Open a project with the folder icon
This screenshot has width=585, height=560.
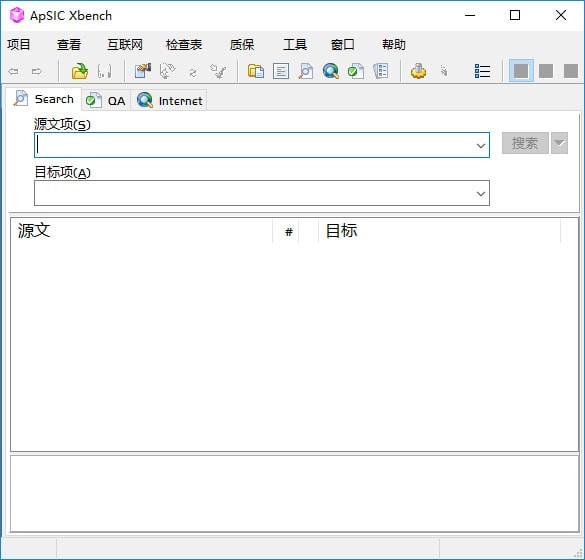coord(79,71)
